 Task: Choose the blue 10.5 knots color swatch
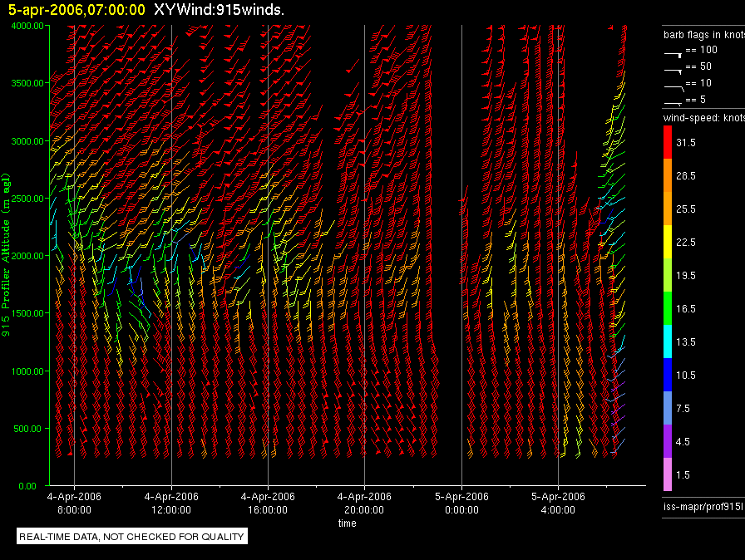point(667,375)
